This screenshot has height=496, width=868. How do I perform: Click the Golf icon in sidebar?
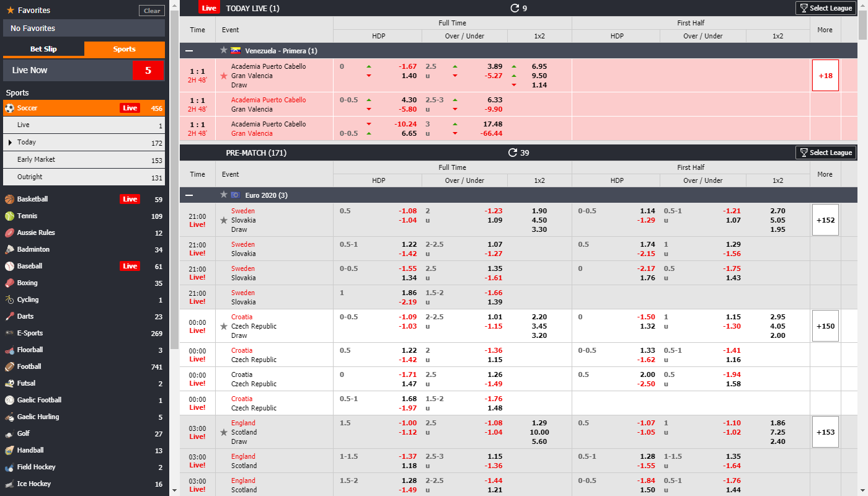pyautogui.click(x=9, y=433)
